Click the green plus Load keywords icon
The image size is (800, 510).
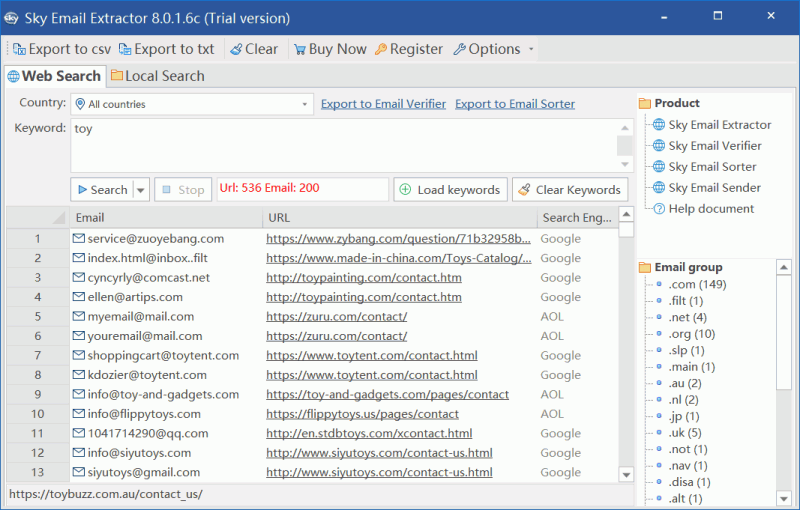[x=405, y=190]
